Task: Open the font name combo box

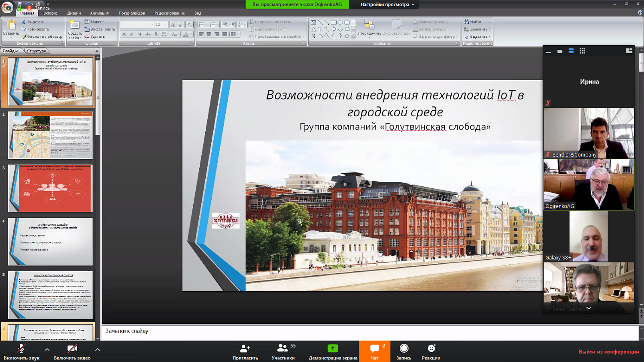Action: tap(137, 24)
